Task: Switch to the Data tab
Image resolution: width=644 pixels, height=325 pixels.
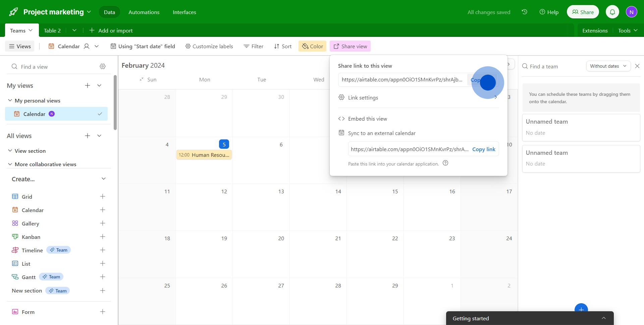Action: (109, 12)
